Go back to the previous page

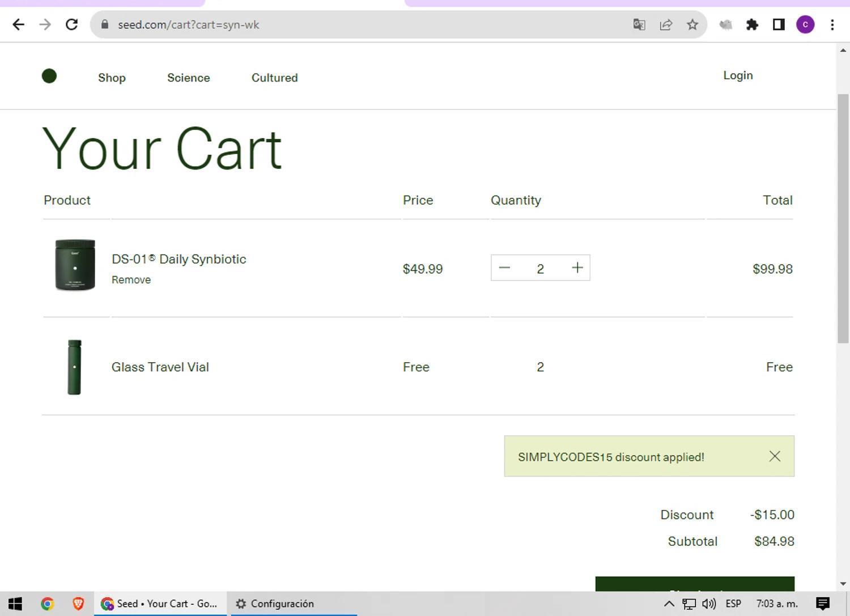click(18, 24)
